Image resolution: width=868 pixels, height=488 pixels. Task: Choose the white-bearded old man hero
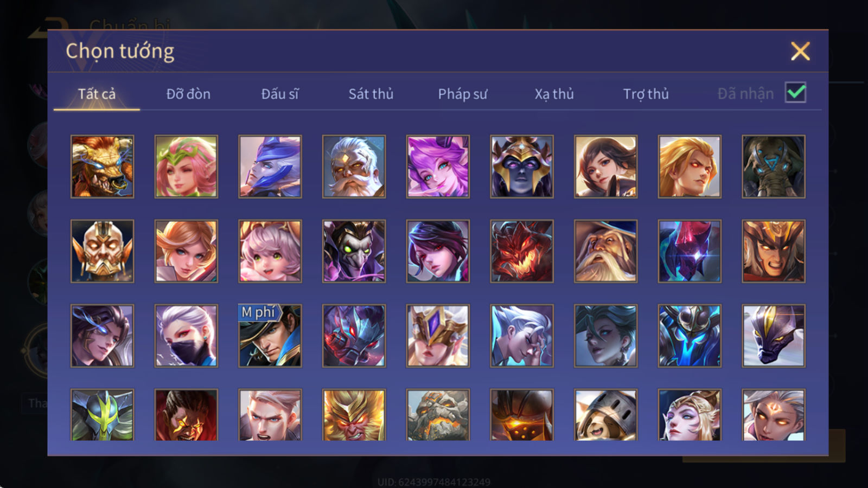pyautogui.click(x=354, y=166)
